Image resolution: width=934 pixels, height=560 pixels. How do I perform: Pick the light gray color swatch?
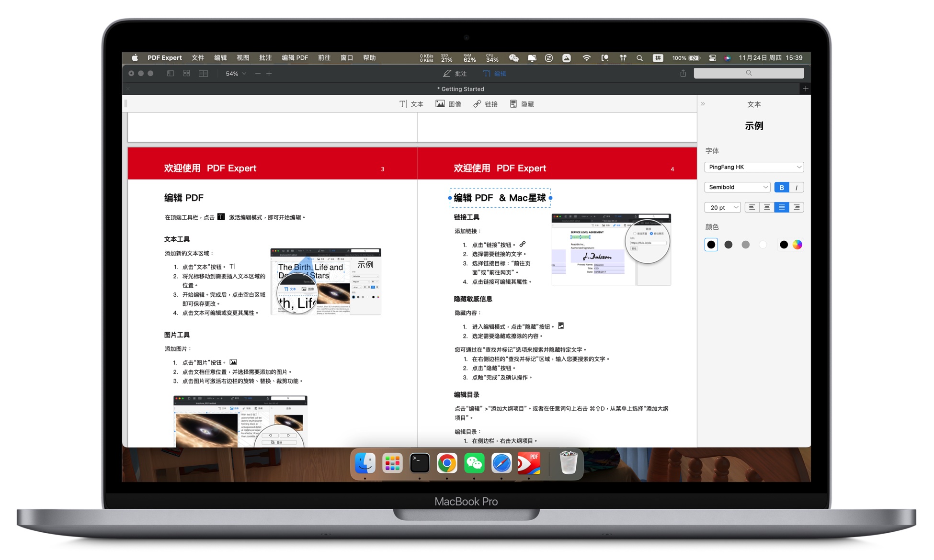(746, 245)
